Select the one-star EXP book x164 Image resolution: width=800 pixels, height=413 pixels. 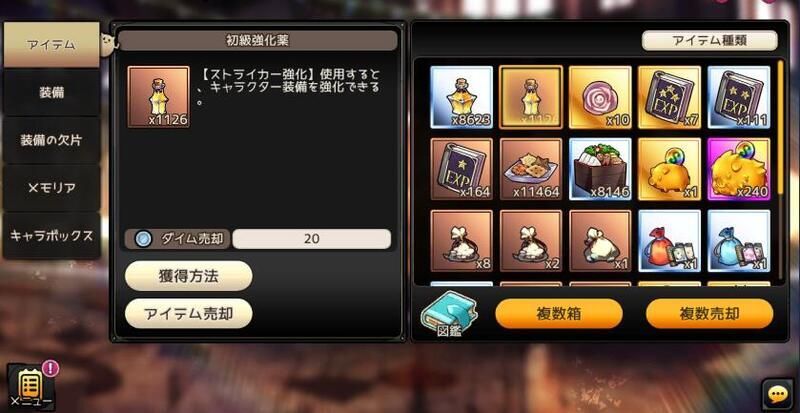pyautogui.click(x=461, y=169)
